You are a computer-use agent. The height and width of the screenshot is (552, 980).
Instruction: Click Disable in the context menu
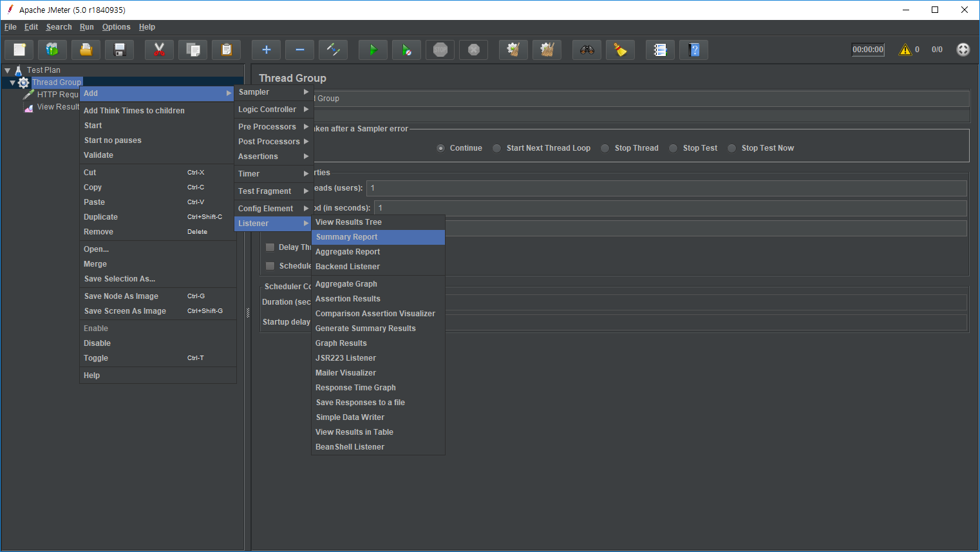tap(158, 343)
